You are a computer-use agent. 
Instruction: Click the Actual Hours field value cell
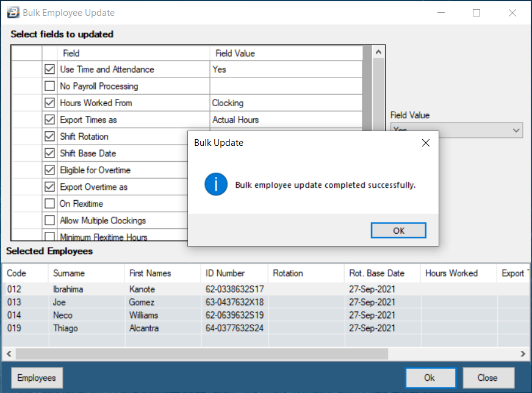point(286,120)
